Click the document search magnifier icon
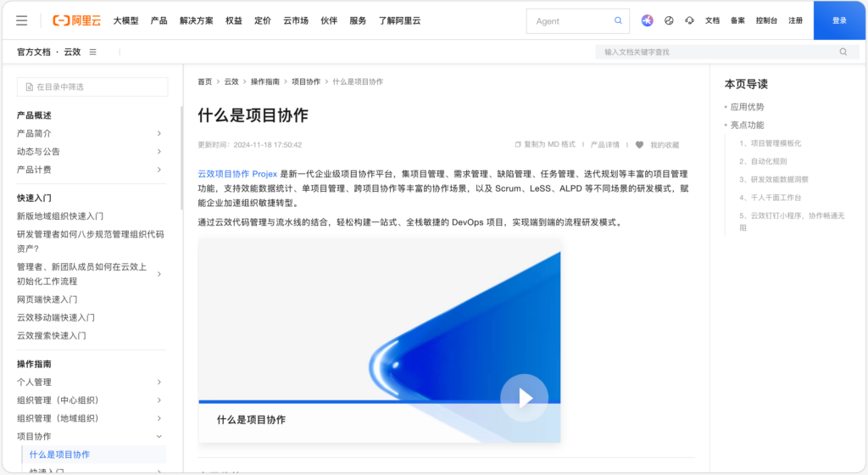The width and height of the screenshot is (868, 475). pyautogui.click(x=843, y=52)
